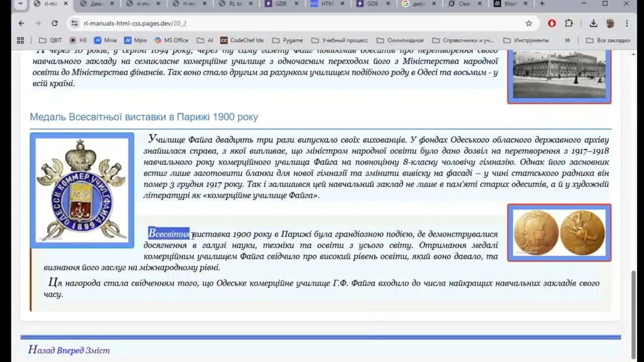Open the Mriia bookmark
The image size is (644, 362).
(105, 40)
